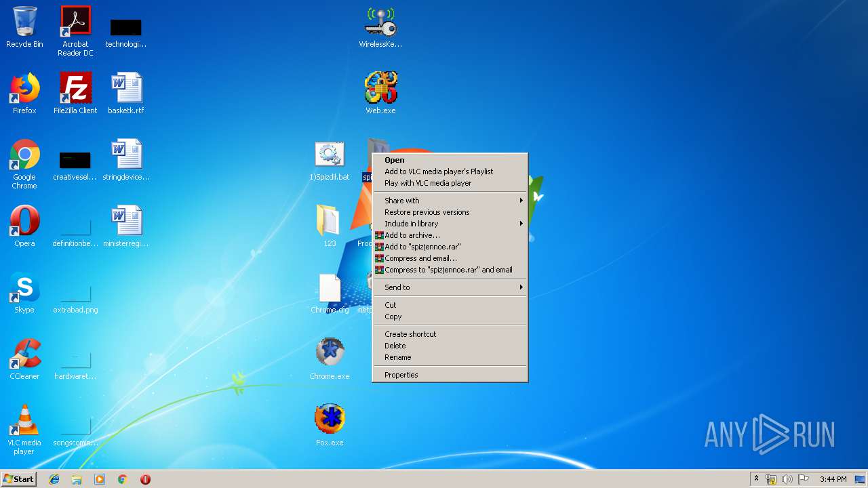Choose Create shortcut option
The width and height of the screenshot is (868, 488).
[450, 334]
